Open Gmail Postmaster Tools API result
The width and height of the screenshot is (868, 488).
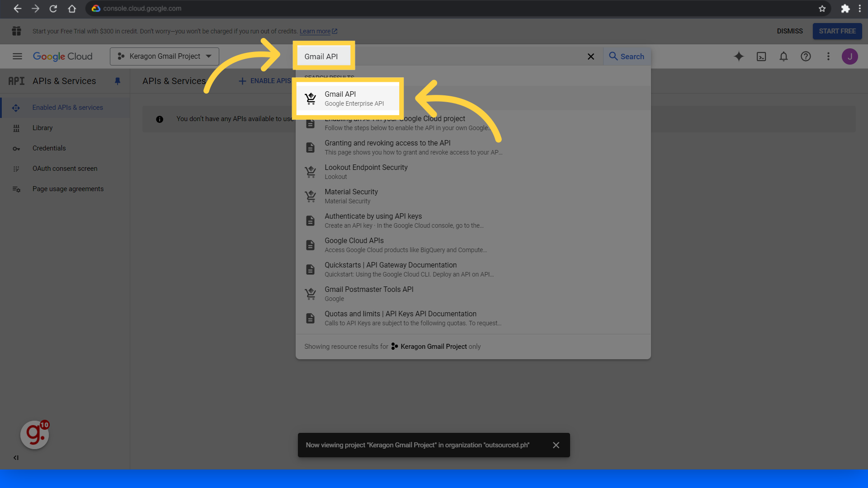tap(473, 294)
